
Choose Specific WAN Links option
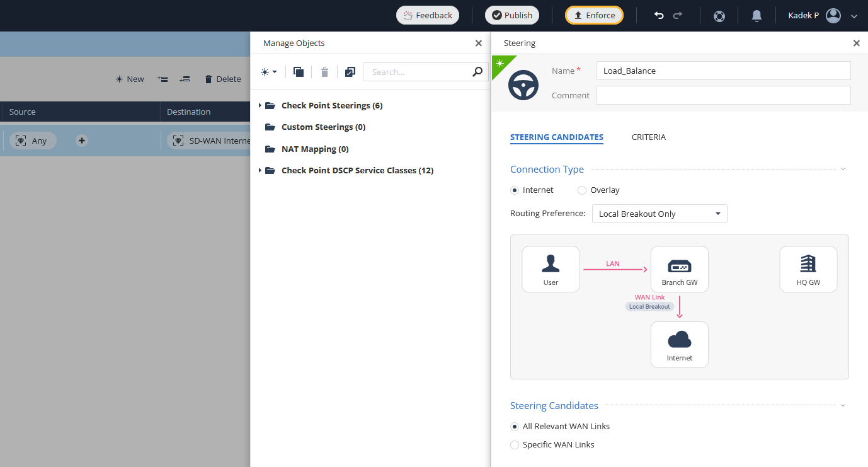[x=515, y=445]
